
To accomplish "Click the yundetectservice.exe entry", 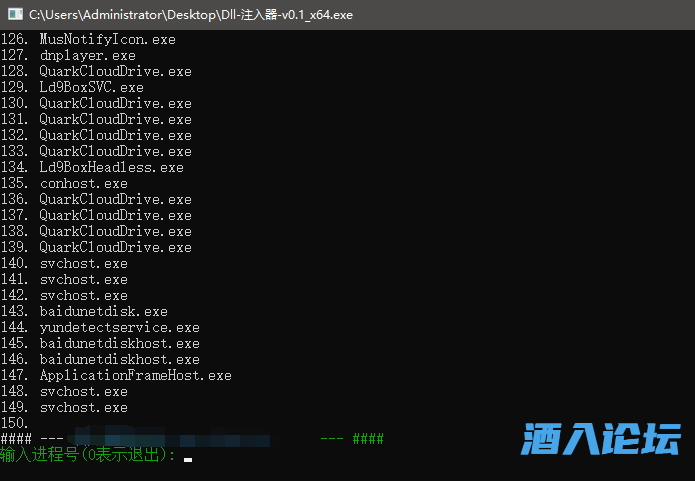I will 119,327.
